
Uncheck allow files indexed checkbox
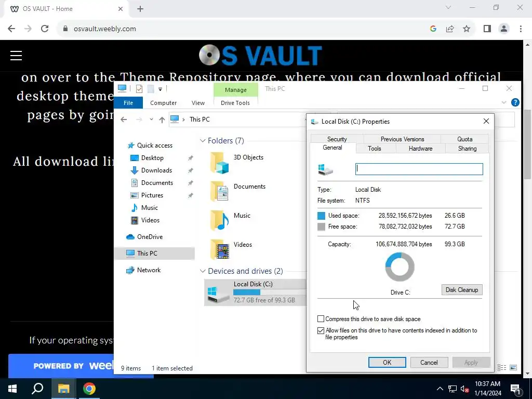321,330
